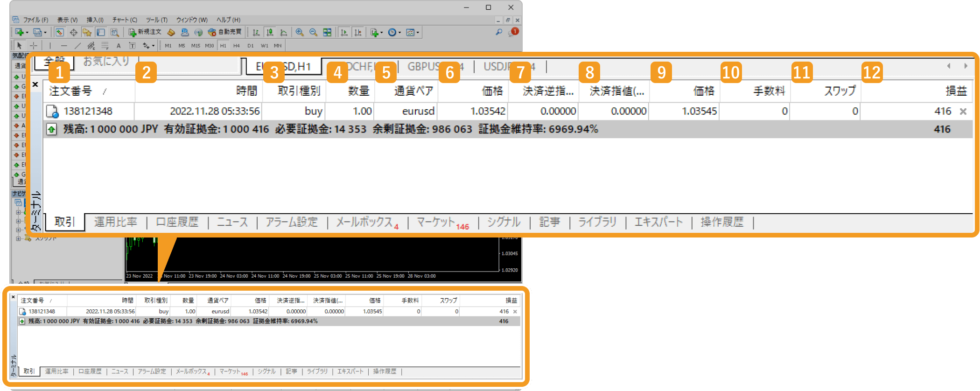Toggle the Data Window crosshair-circle icon

pyautogui.click(x=73, y=32)
